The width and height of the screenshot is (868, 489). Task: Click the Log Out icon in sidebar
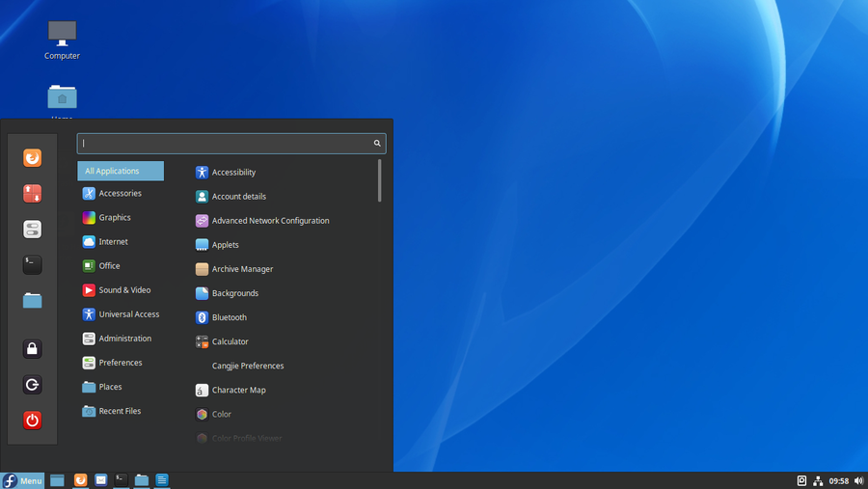point(32,385)
